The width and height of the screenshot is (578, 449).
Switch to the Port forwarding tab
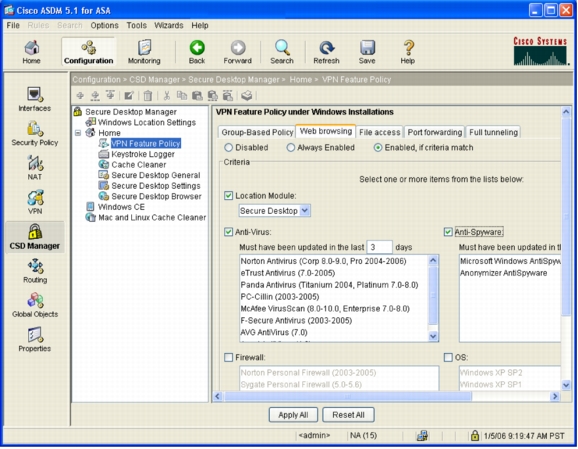pos(435,132)
